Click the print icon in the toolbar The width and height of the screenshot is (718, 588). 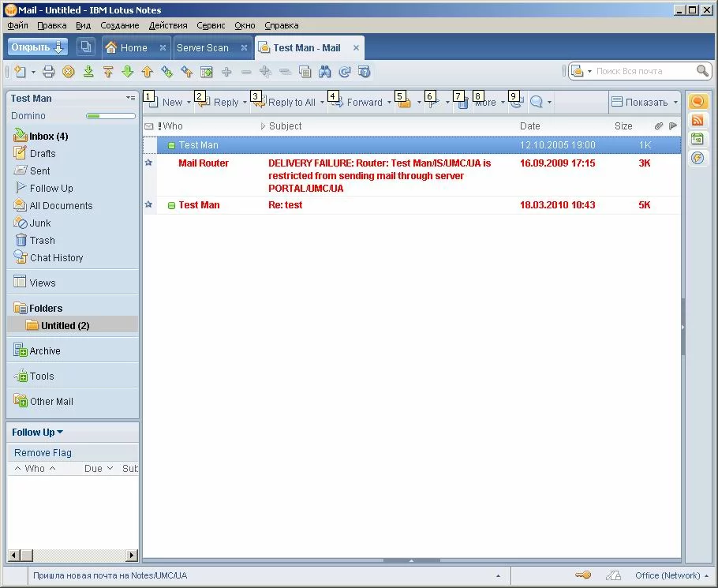pos(49,72)
